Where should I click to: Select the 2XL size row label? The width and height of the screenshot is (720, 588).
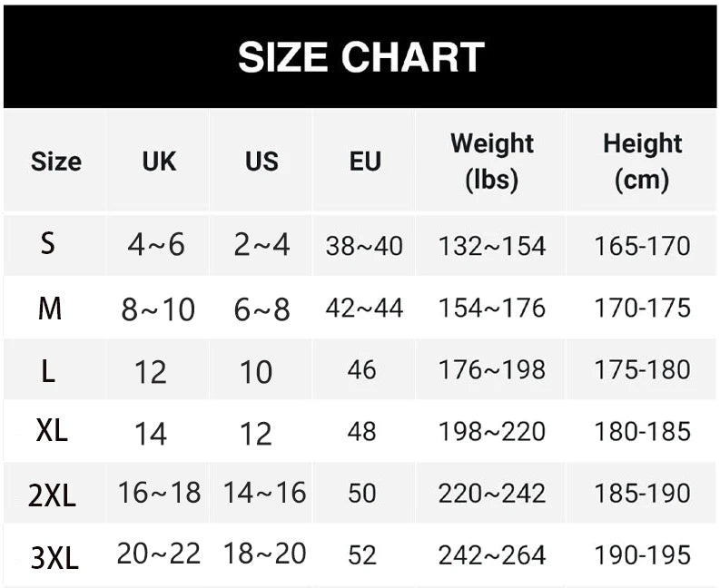click(x=52, y=495)
